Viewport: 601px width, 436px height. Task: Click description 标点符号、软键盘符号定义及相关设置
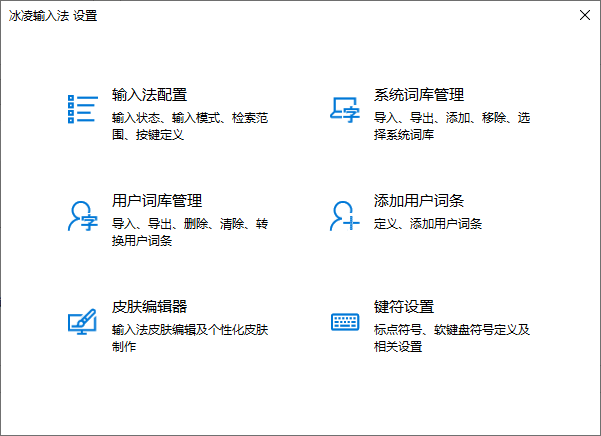pyautogui.click(x=452, y=338)
